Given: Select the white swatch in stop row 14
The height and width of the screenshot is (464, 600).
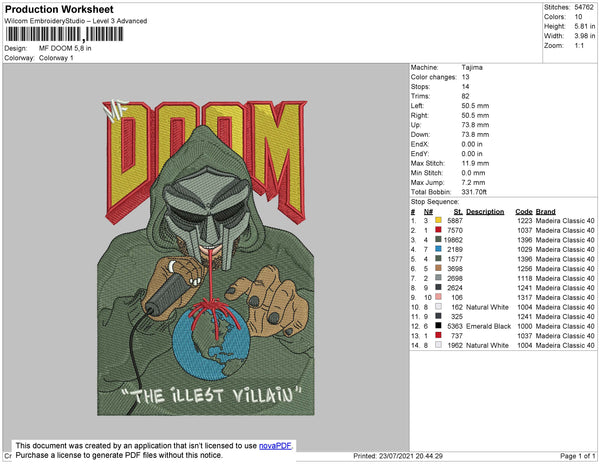Looking at the screenshot, I should [438, 345].
